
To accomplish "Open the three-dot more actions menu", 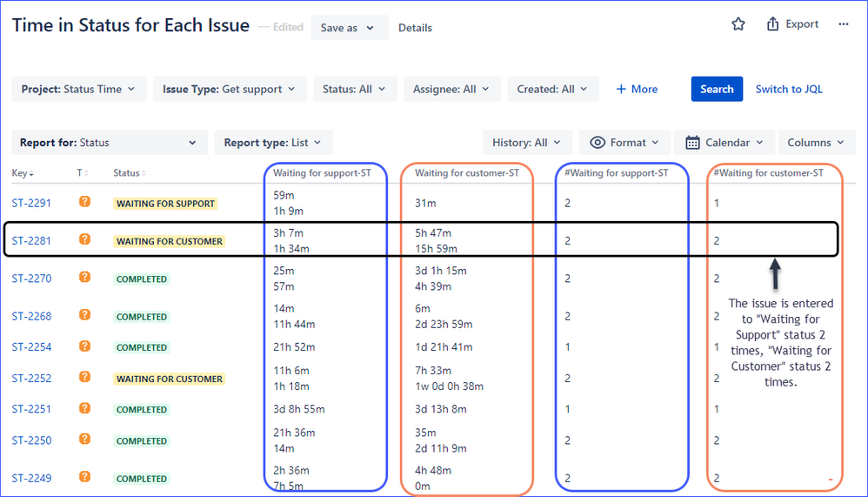I will (843, 24).
